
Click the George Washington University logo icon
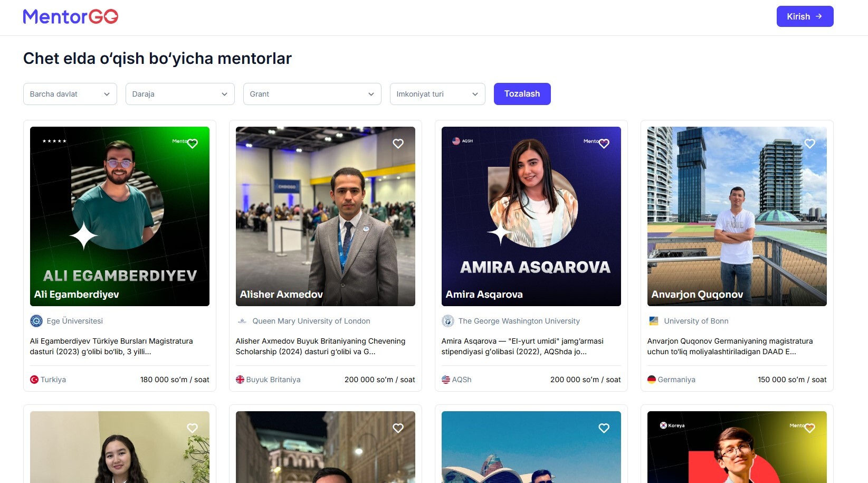[x=448, y=321]
